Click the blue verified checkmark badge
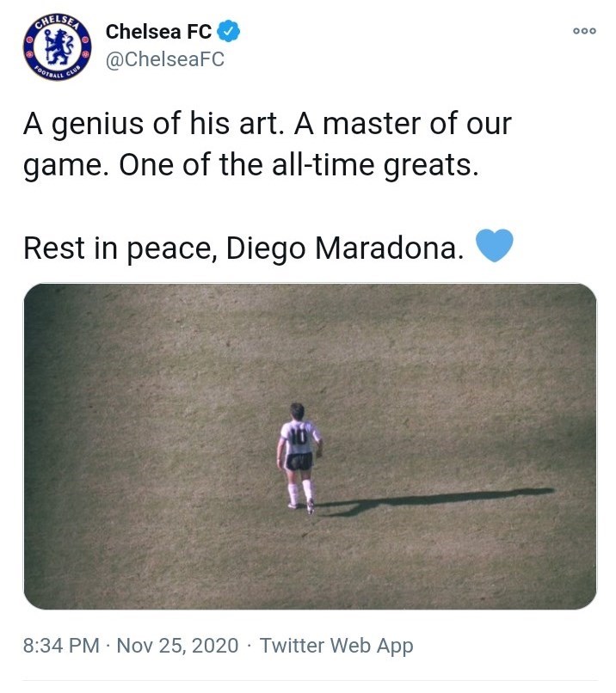Screen dimensions: 616x693 pos(228,33)
